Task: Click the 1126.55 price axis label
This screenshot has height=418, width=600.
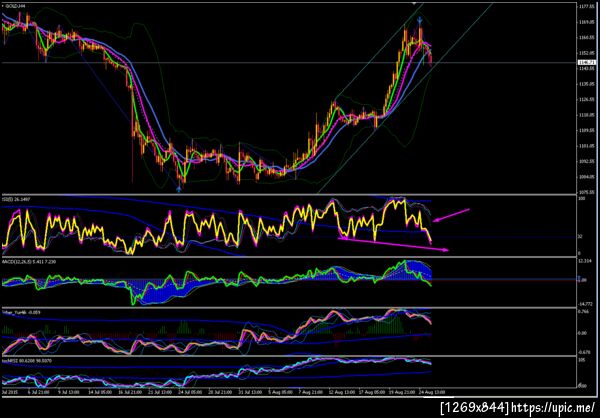Action: 587,100
